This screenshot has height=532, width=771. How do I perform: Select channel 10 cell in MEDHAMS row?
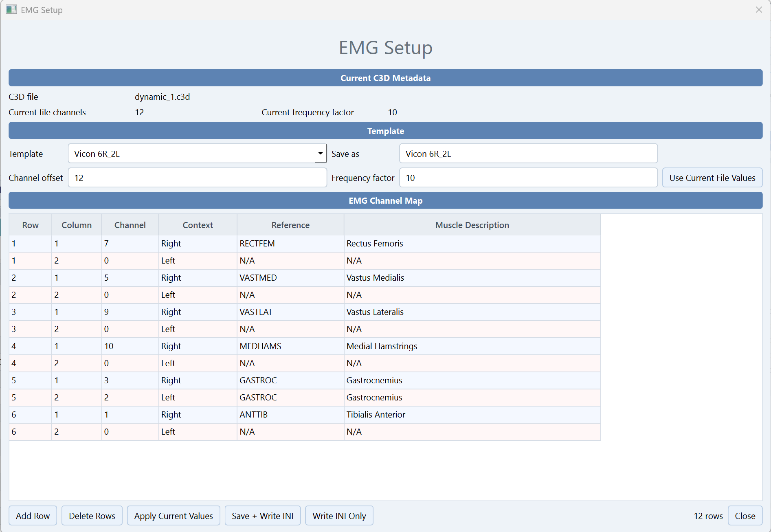(x=130, y=346)
